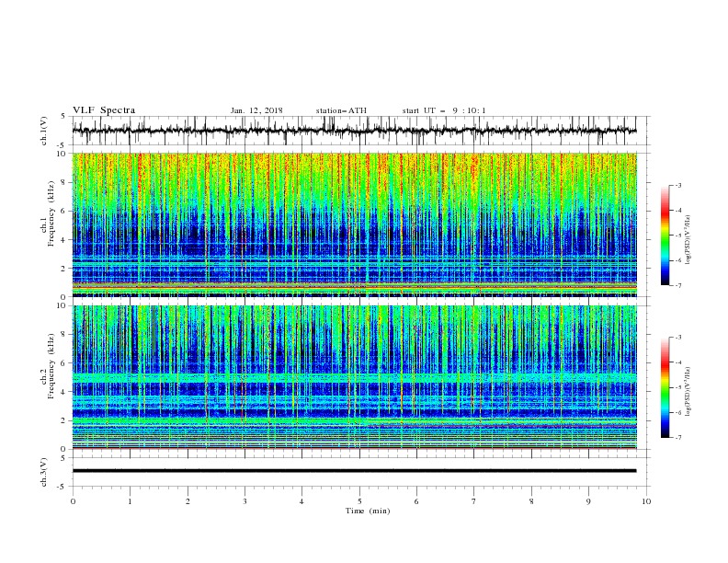
Task: Click the log(PSD) label of upper color bar
Action: click(688, 240)
